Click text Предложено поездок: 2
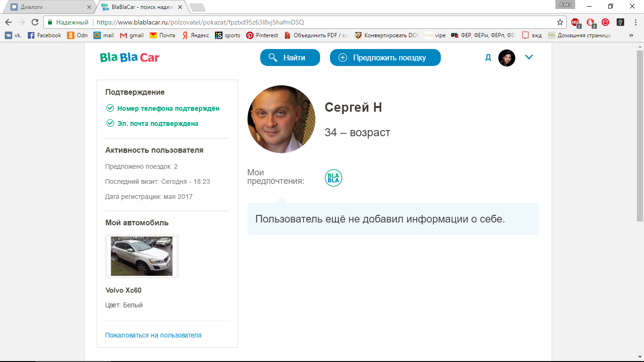Viewport: 644px width, 362px height. (x=141, y=166)
